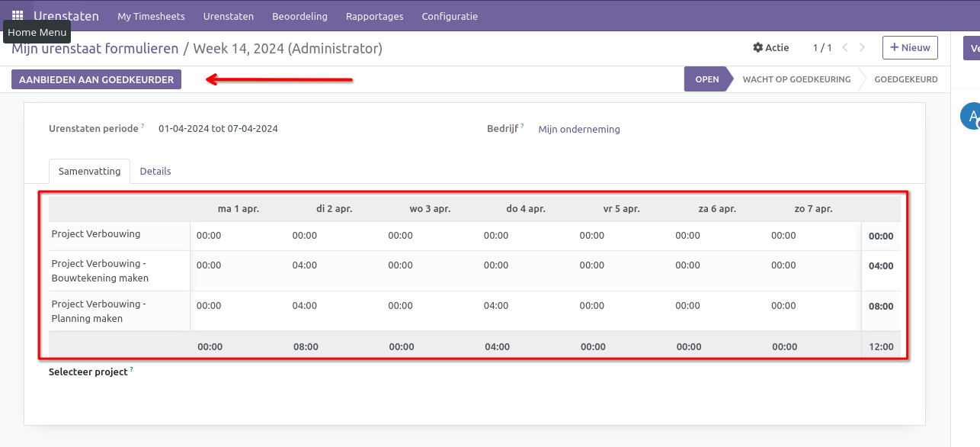
Task: Click help tooltip next to Selecteer project
Action: coord(131,369)
